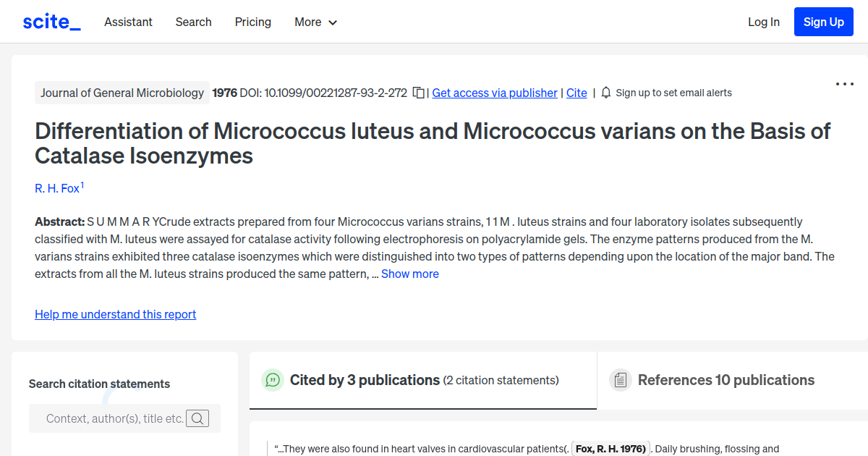Click the scite_ logo
The height and width of the screenshot is (456, 868).
pyautogui.click(x=51, y=21)
